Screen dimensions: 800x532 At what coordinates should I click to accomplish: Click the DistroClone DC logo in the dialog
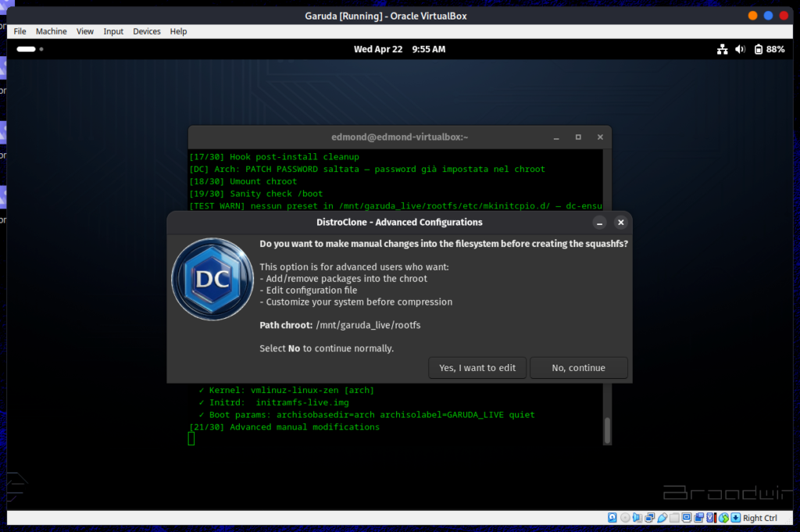coord(212,279)
